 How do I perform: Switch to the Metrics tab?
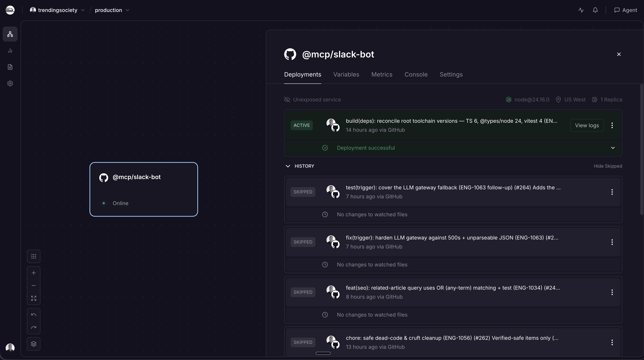click(x=382, y=74)
